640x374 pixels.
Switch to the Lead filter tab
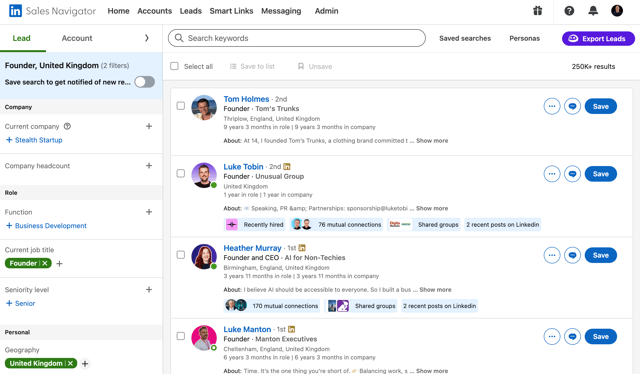click(21, 38)
